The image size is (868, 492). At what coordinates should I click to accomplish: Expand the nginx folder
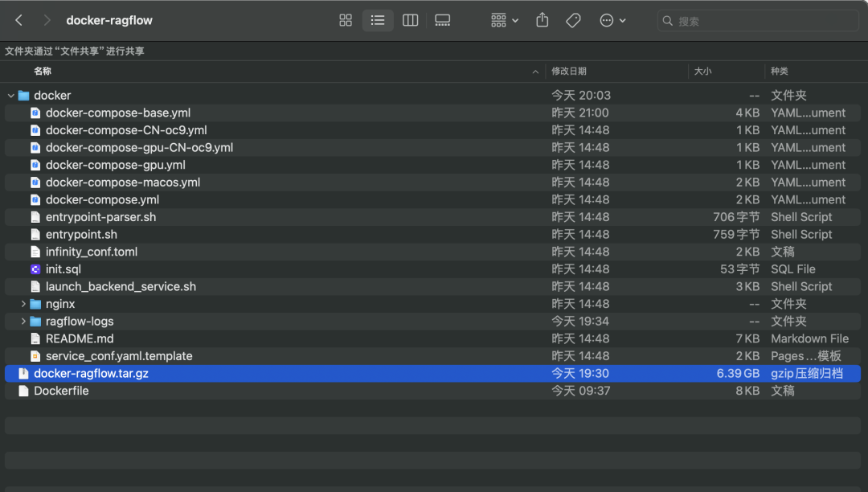click(23, 304)
